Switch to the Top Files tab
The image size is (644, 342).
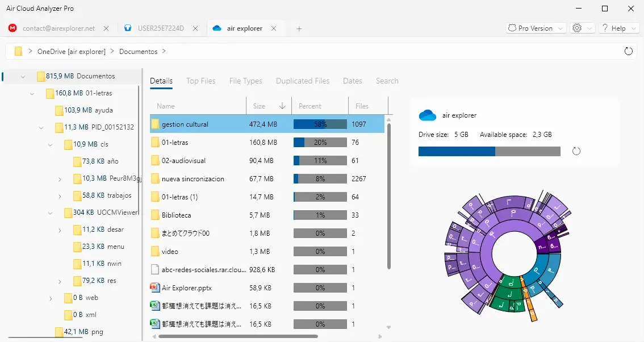pos(201,81)
